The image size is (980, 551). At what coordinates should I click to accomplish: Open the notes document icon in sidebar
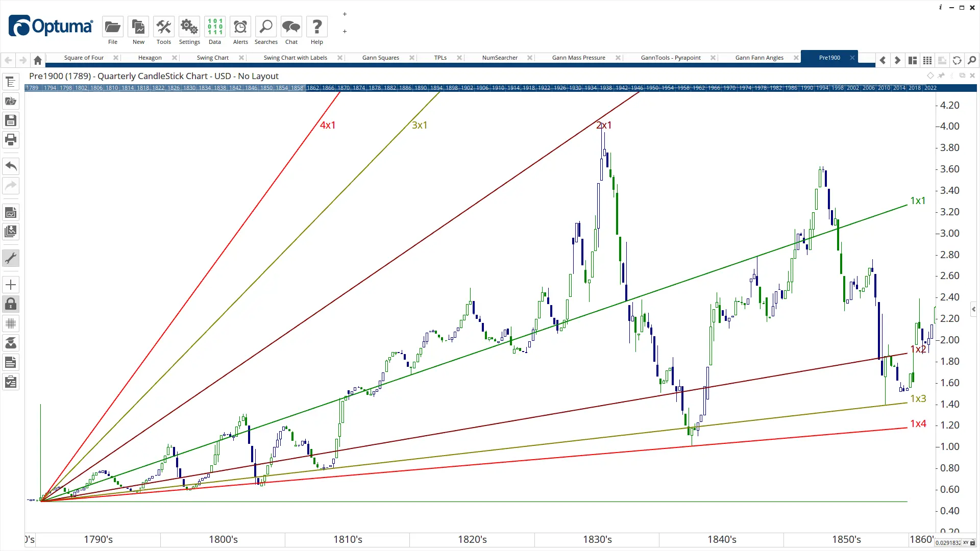click(x=11, y=362)
